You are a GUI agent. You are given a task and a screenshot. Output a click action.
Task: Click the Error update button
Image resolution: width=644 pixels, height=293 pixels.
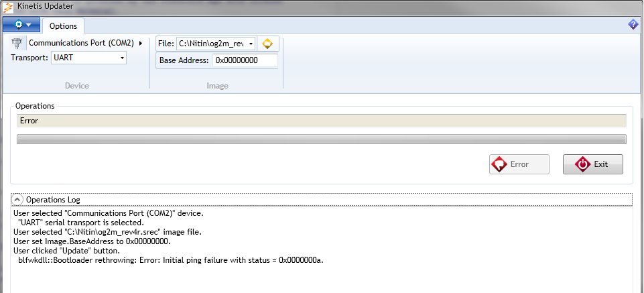[519, 164]
